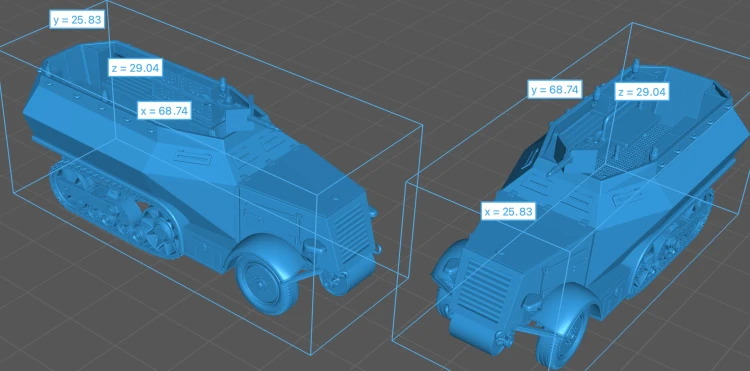Screen dimensions: 750x371
Task: Click the x = 25.83 dimension label
Action: point(508,211)
